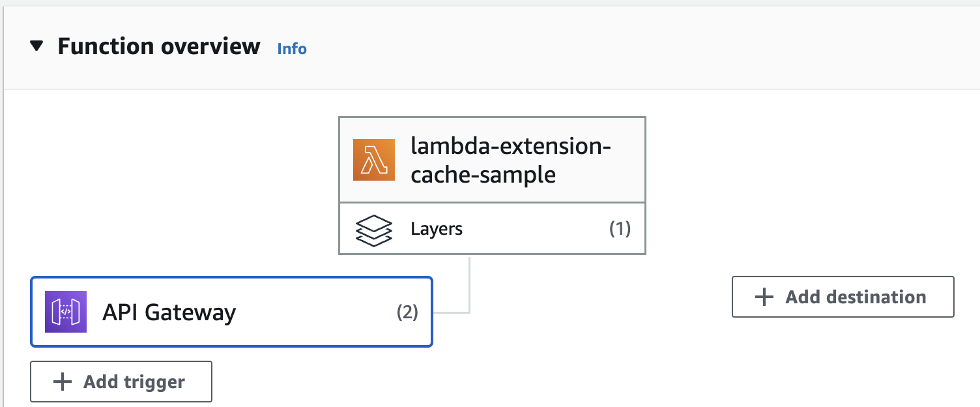Open the Info link
Viewport: 980px width, 407px height.
[291, 48]
